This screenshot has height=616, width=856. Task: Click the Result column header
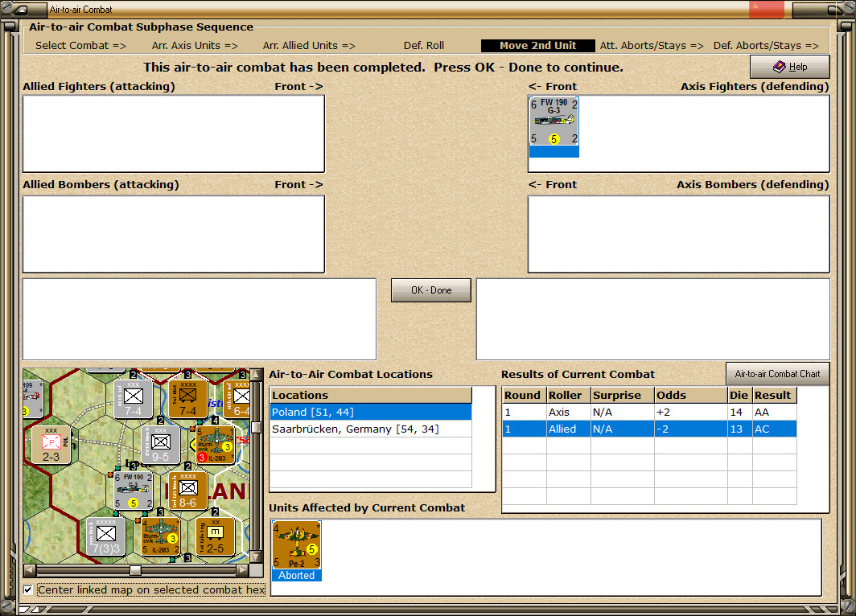[x=774, y=395]
